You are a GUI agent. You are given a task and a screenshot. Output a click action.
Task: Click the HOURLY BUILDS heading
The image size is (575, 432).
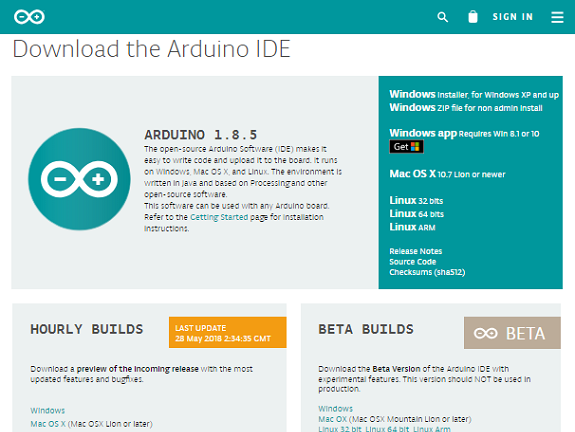[87, 329]
